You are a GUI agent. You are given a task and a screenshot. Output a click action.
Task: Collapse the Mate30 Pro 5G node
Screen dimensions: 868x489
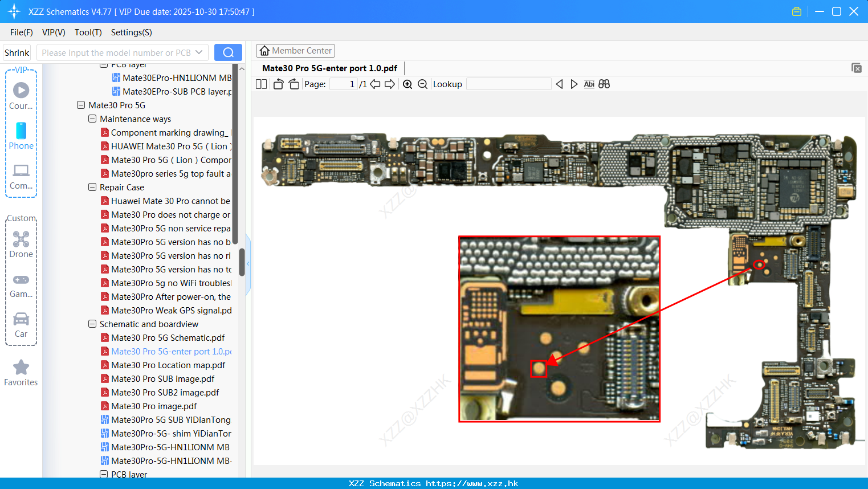click(81, 105)
